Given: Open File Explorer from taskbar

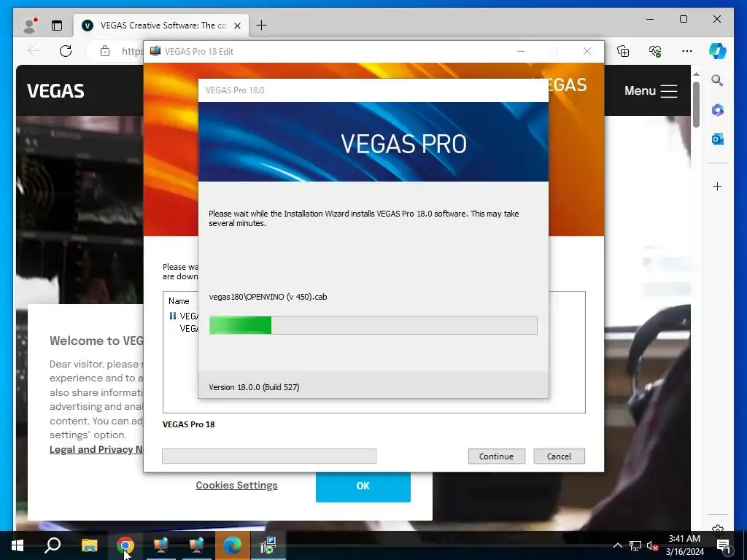Looking at the screenshot, I should click(x=89, y=545).
